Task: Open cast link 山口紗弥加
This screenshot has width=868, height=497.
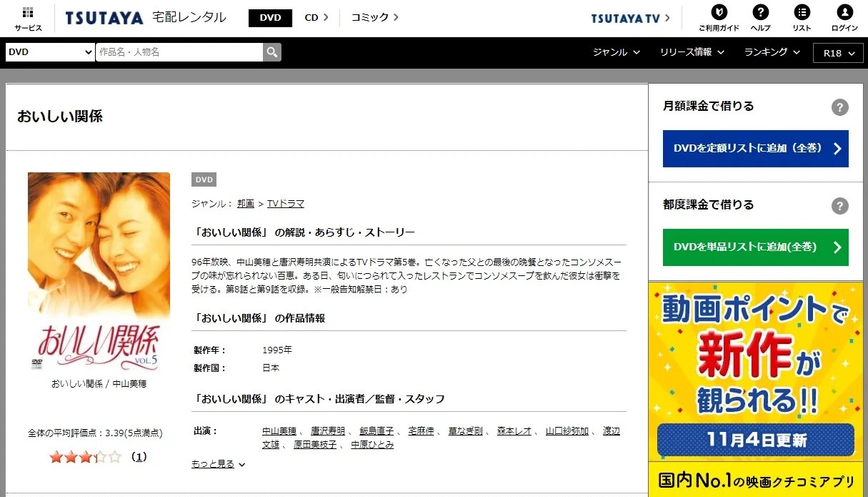Action: pyautogui.click(x=567, y=431)
